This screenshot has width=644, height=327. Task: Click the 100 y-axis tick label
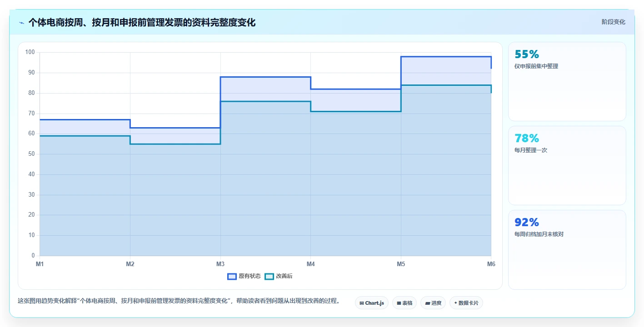[x=30, y=52]
